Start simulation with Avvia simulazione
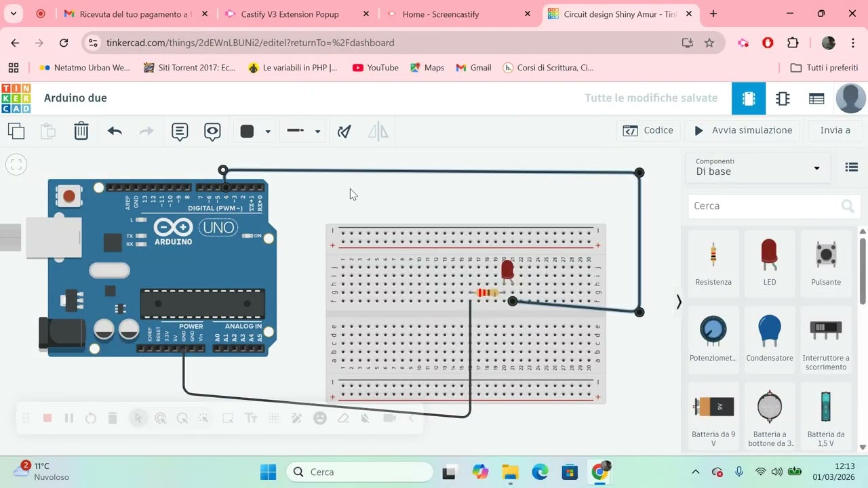Viewport: 868px width, 488px height. (x=743, y=130)
